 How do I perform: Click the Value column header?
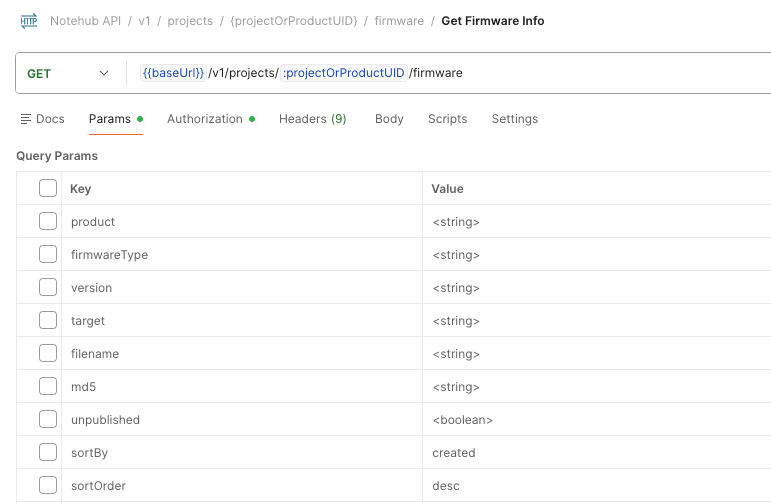447,189
